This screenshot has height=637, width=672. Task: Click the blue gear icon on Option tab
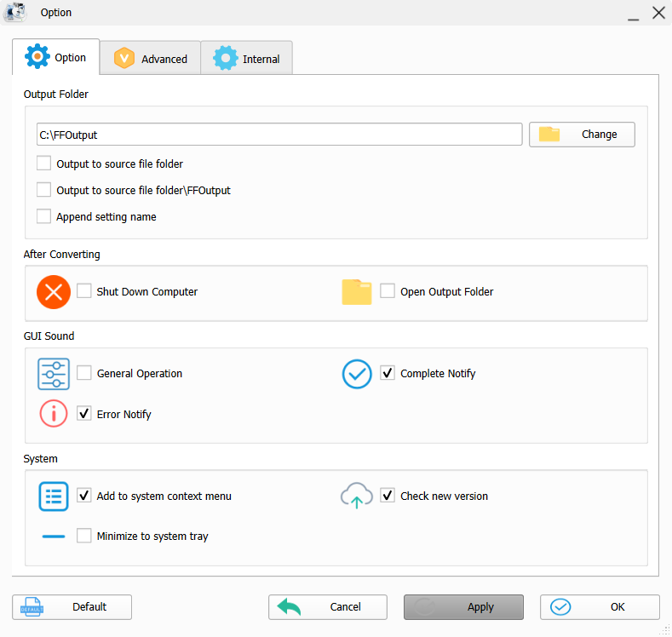pyautogui.click(x=37, y=56)
